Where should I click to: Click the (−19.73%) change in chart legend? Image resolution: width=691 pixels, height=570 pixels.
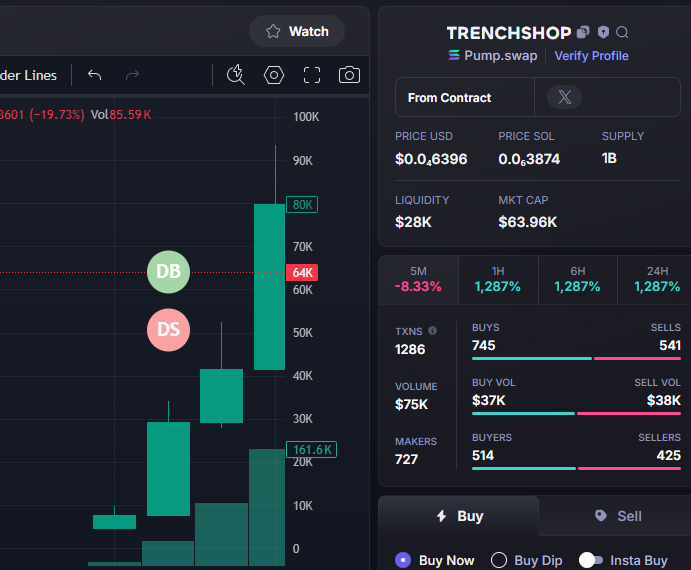[56, 115]
